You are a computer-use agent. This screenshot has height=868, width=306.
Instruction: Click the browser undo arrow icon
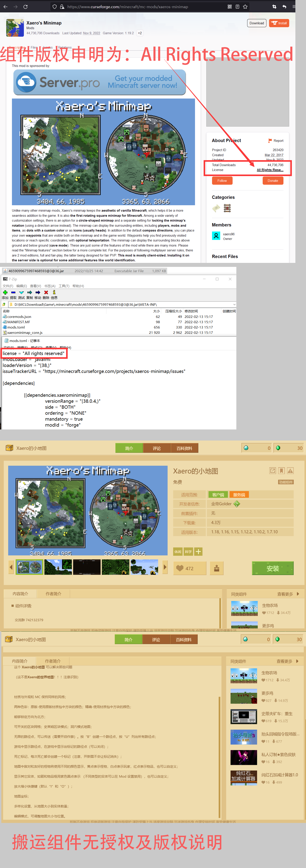point(284,6)
